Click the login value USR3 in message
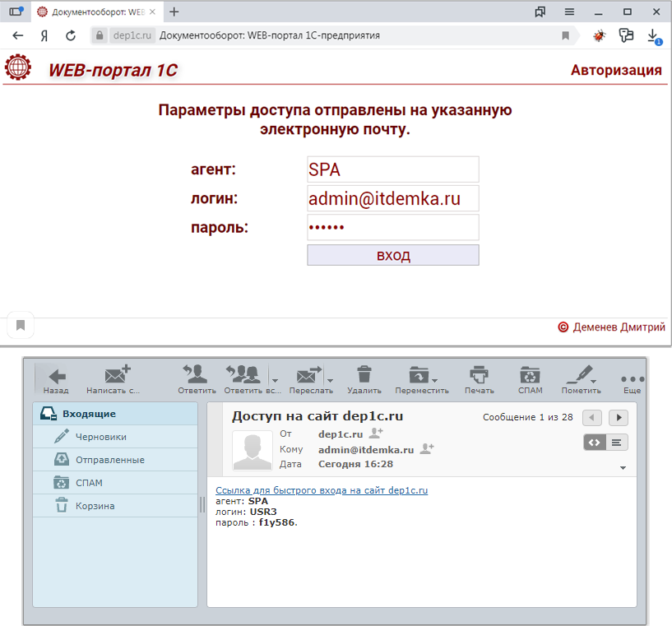This screenshot has height=626, width=672. [x=263, y=512]
